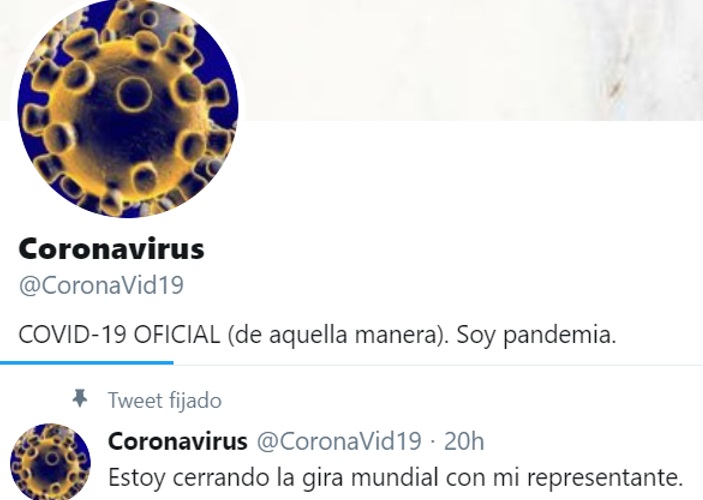Click the words Soy pandemia in bio
Image resolution: width=703 pixels, height=500 pixels.
536,335
